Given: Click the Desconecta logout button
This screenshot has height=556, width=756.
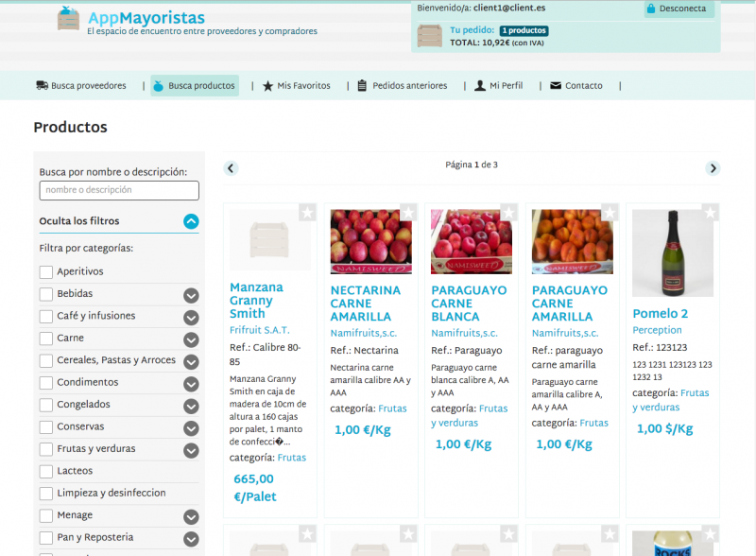Looking at the screenshot, I should pyautogui.click(x=677, y=9).
